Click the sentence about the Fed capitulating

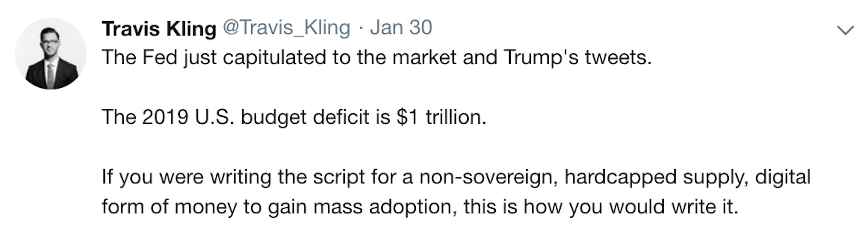377,58
